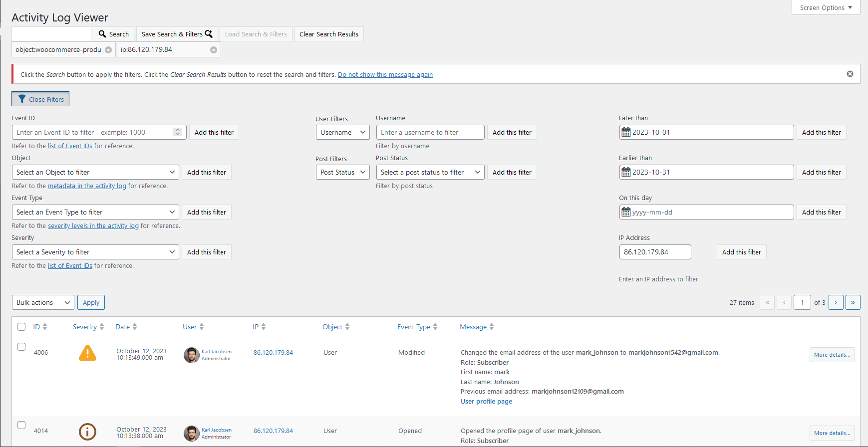Sort by Event Type column arrows
This screenshot has width=868, height=447.
[435, 327]
